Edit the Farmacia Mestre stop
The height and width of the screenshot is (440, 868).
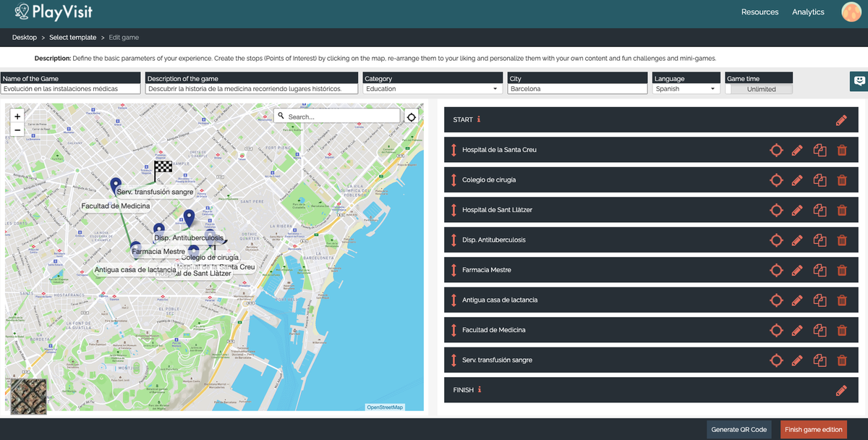tap(797, 270)
